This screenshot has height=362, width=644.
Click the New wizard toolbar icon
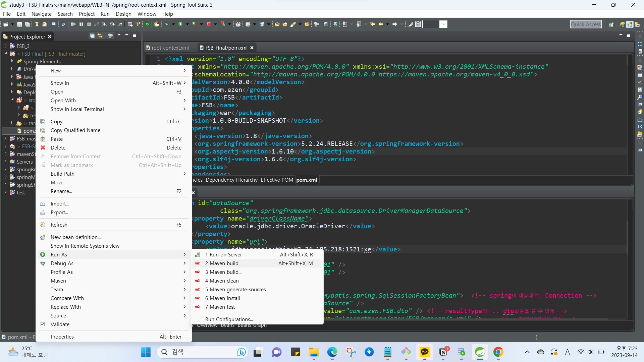[x=6, y=24]
